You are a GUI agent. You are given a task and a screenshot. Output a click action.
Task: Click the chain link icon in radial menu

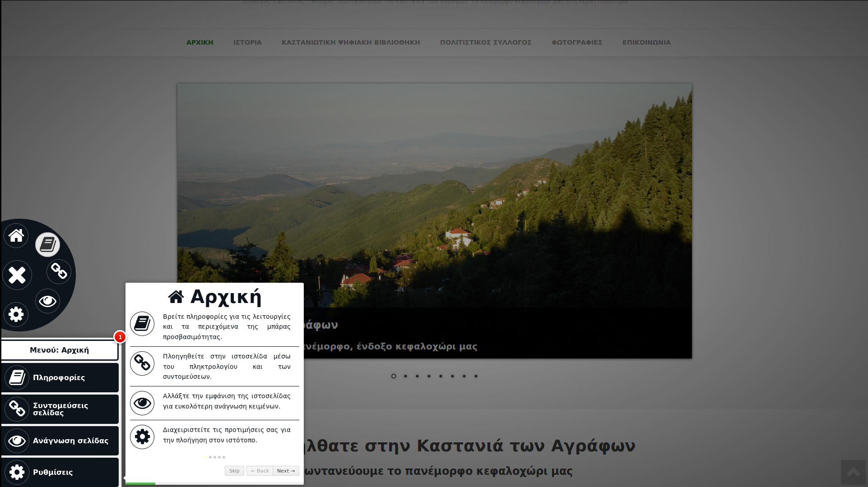[59, 271]
